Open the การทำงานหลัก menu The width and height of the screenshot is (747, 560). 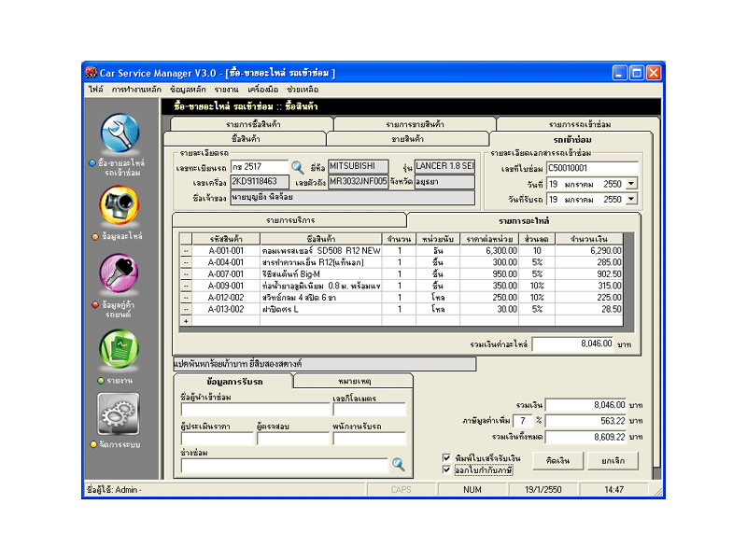click(136, 90)
